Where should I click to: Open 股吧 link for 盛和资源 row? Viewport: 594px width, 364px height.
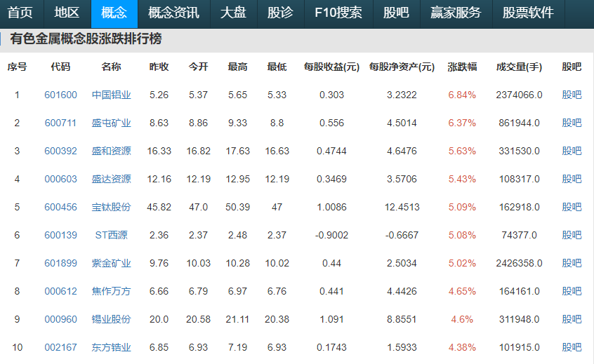tap(572, 151)
